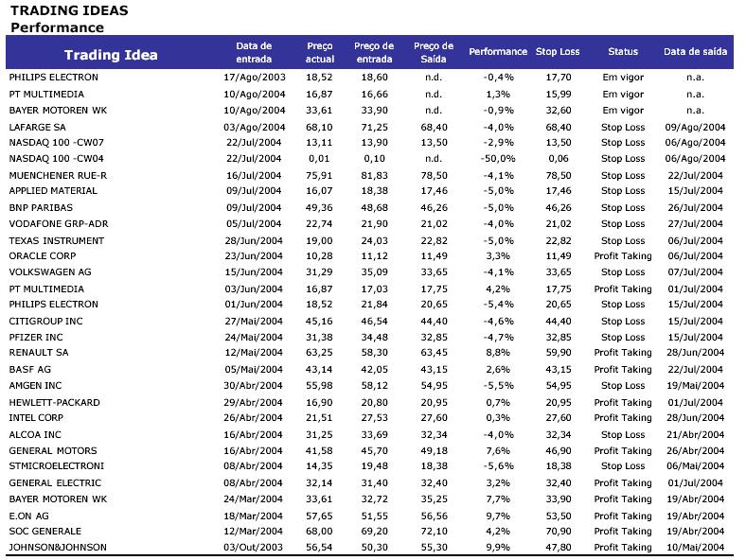Click the INTEL CORP row name

pos(36,418)
